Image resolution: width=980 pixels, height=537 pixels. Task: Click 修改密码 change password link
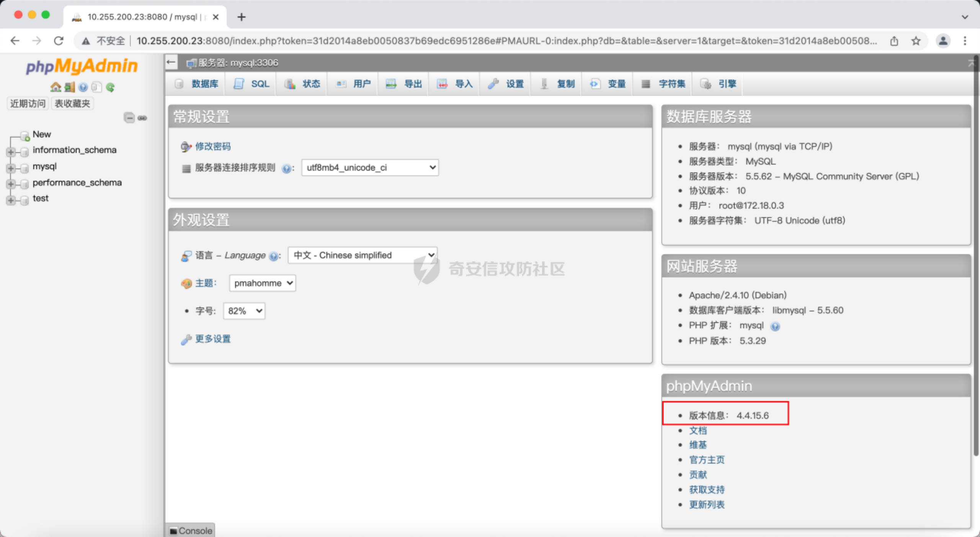tap(213, 146)
